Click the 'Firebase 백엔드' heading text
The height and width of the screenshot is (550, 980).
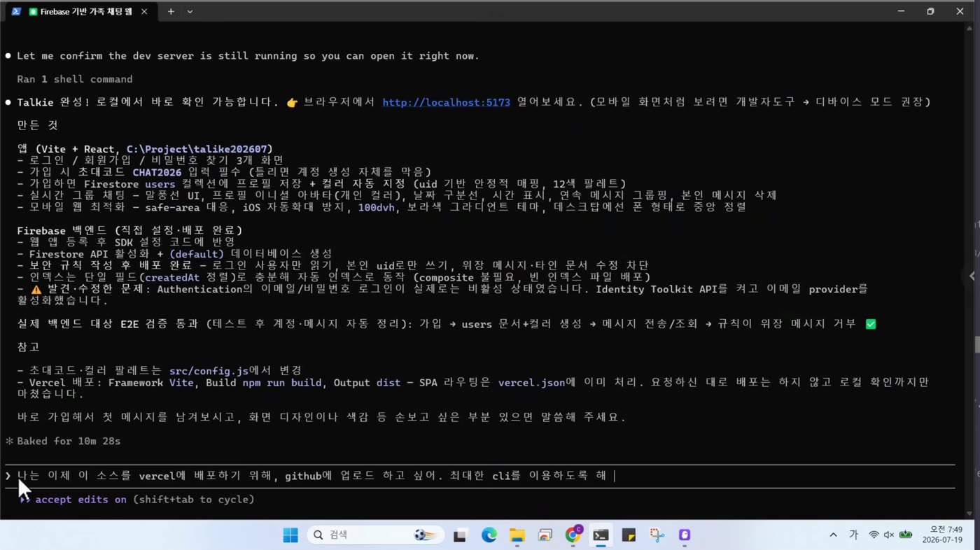(x=61, y=231)
